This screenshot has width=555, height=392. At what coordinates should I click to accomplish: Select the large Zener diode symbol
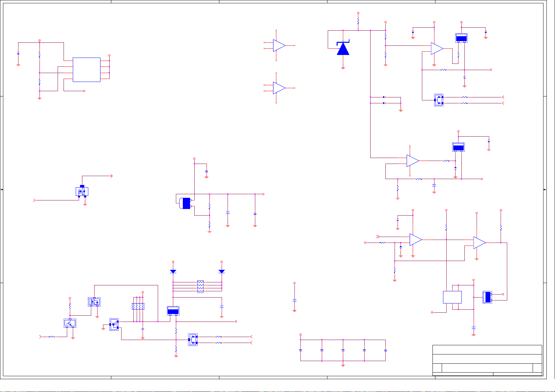pyautogui.click(x=343, y=49)
